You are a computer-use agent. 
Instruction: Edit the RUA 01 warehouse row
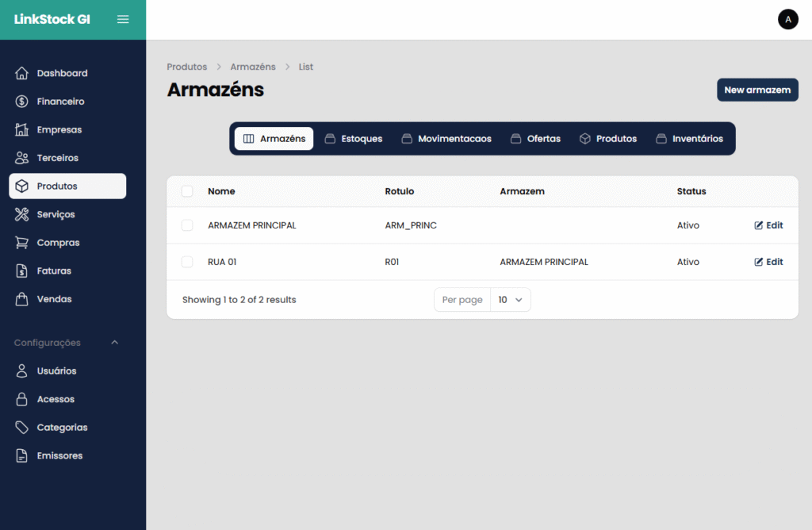[768, 262]
